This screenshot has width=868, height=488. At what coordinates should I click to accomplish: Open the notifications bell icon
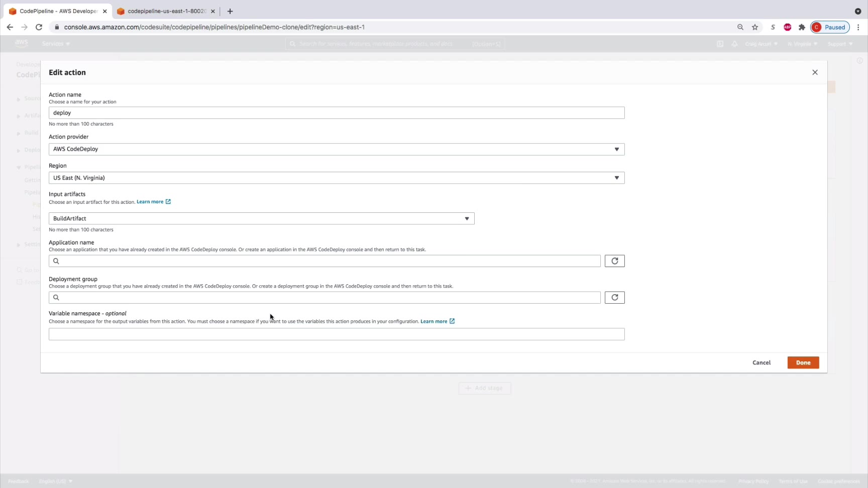[x=734, y=44]
